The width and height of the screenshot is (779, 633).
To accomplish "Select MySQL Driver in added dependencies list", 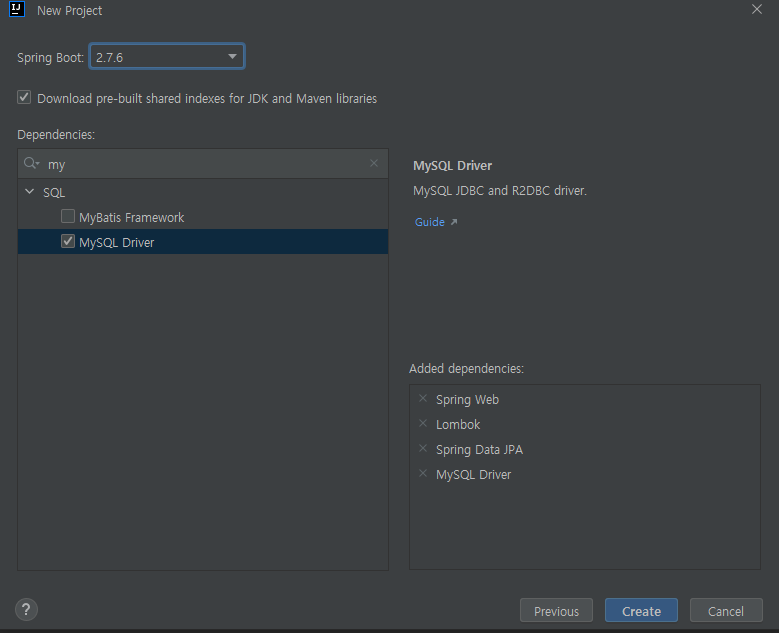I will coord(473,475).
